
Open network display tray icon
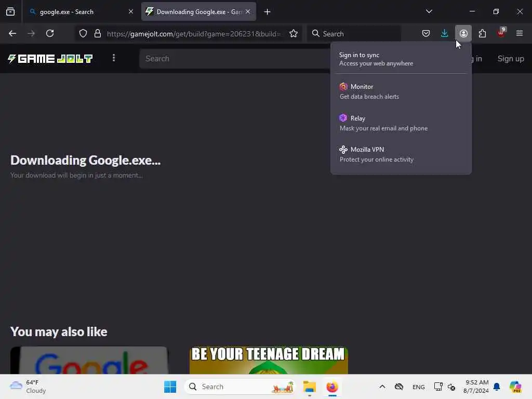(438, 387)
